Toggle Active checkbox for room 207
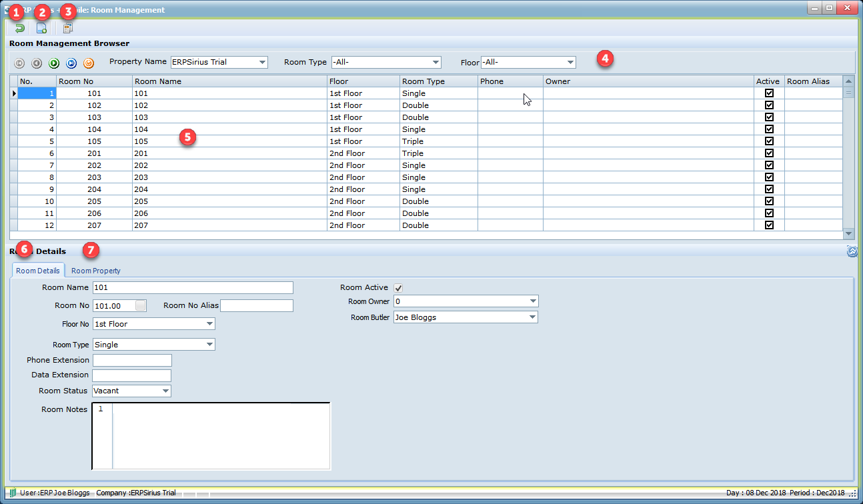863x504 pixels. [x=769, y=225]
